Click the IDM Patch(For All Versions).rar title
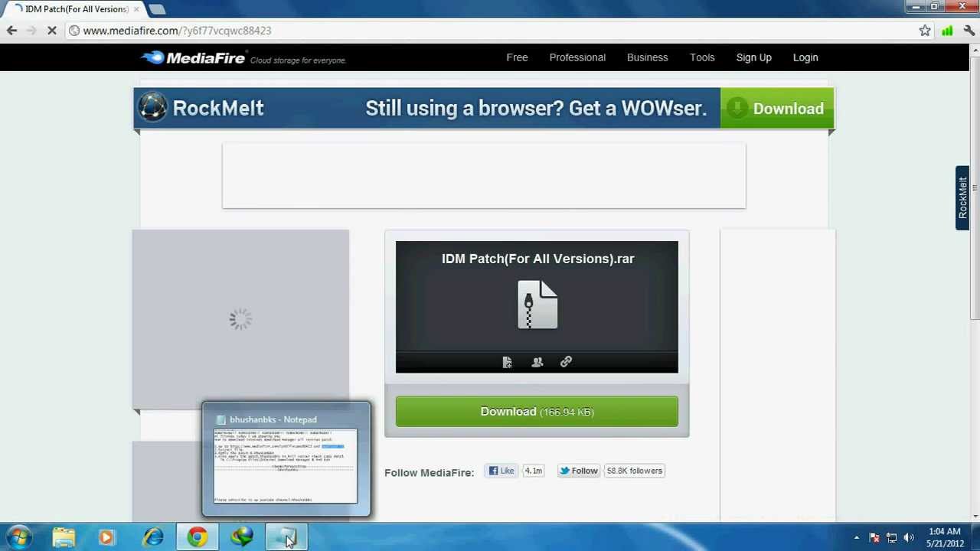 coord(537,259)
